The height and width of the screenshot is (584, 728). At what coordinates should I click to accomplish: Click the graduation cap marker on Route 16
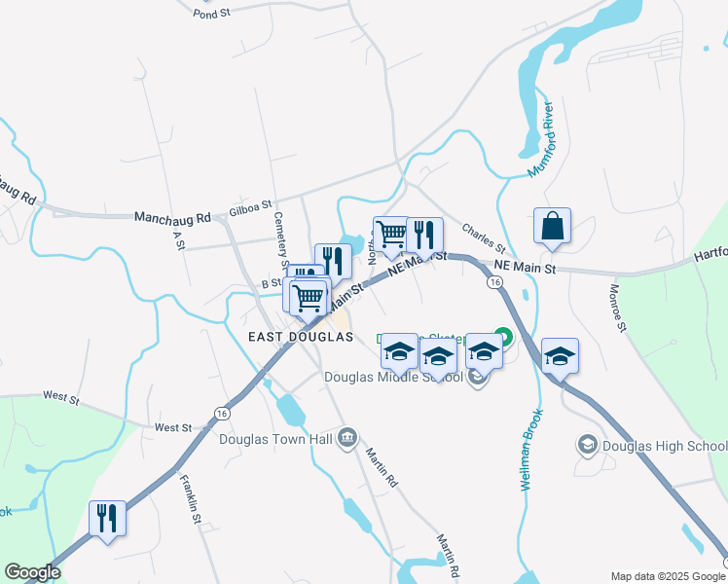pos(560,357)
